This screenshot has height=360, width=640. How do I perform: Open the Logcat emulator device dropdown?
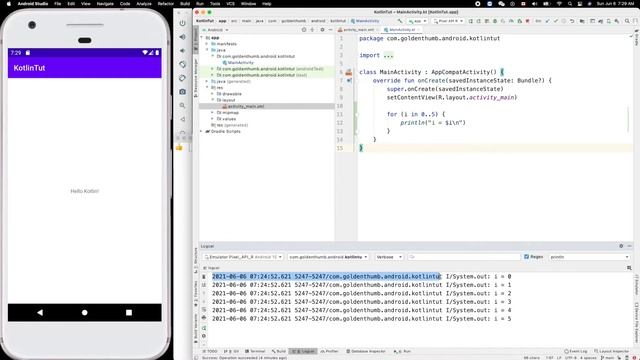click(243, 257)
